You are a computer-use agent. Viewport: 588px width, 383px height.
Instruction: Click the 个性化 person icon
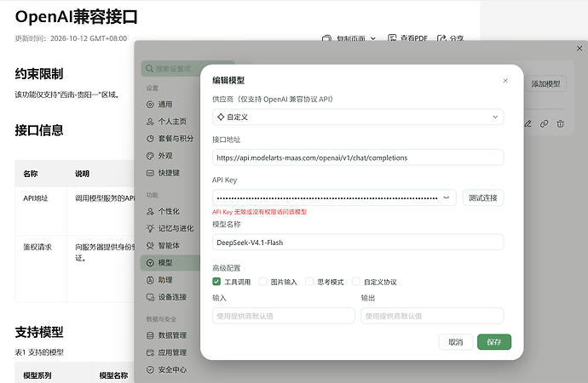[x=150, y=212]
